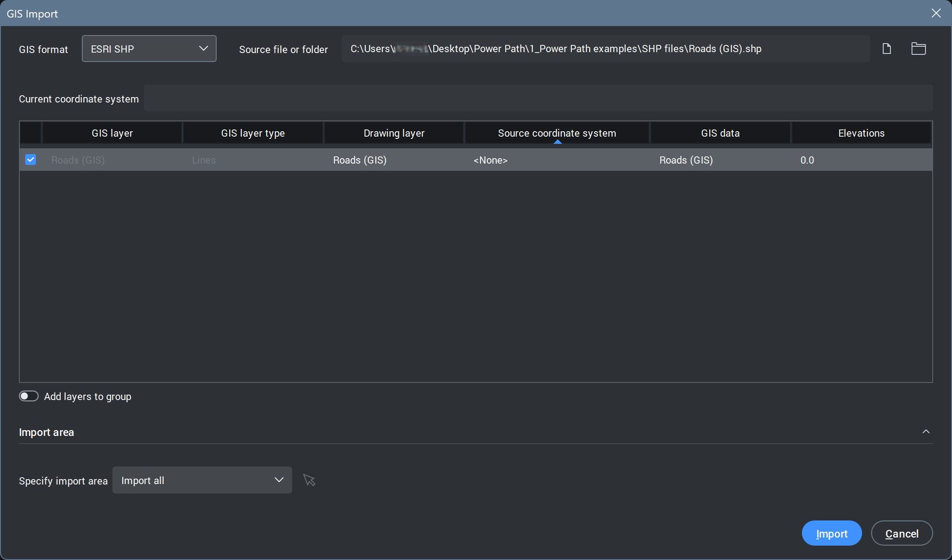Sort by GIS layer column header
952x560 pixels.
tap(112, 133)
